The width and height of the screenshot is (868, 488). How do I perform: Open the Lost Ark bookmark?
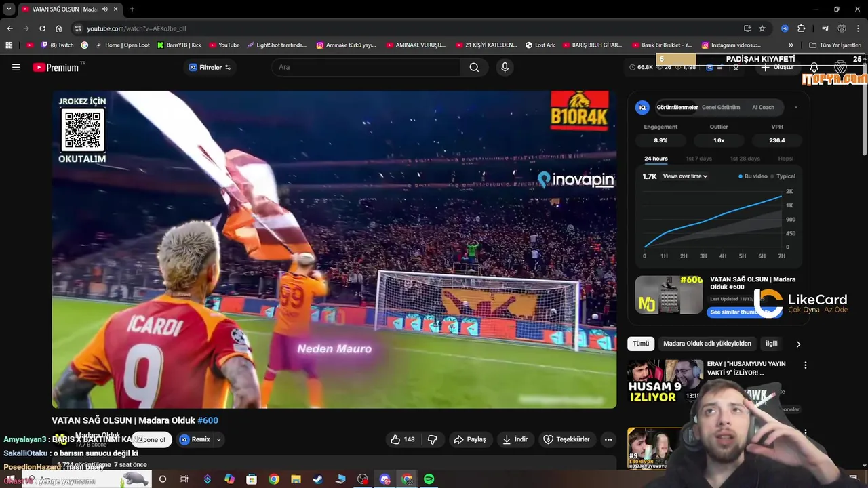(x=540, y=45)
